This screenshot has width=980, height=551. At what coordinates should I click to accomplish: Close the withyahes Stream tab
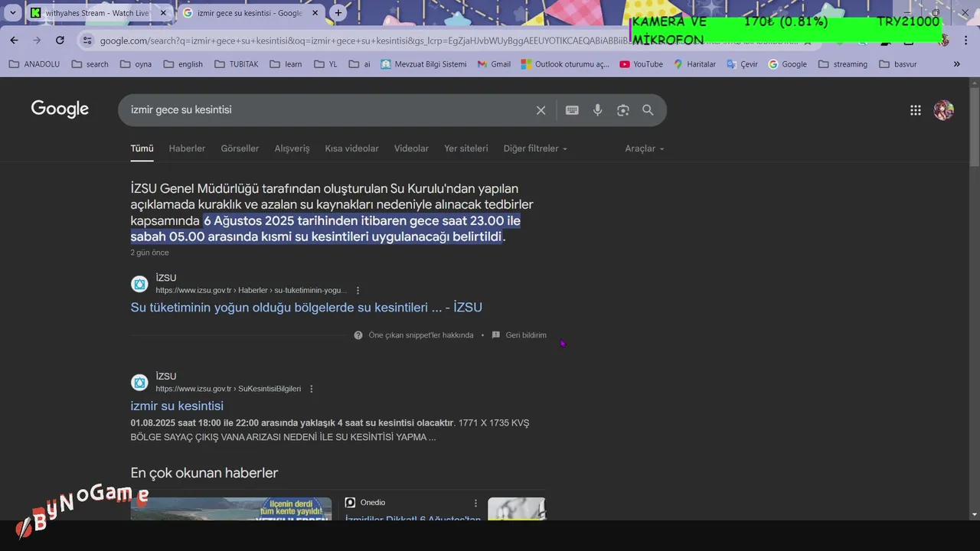(x=163, y=13)
